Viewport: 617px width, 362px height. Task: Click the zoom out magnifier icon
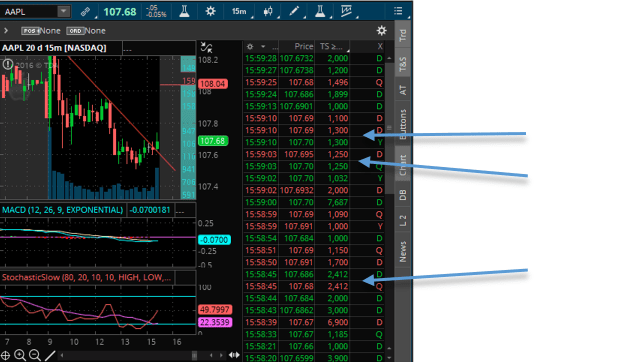click(x=35, y=356)
